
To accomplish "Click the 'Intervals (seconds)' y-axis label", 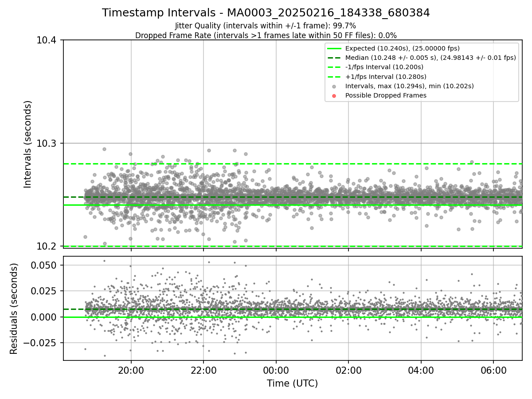I will click(x=28, y=144).
